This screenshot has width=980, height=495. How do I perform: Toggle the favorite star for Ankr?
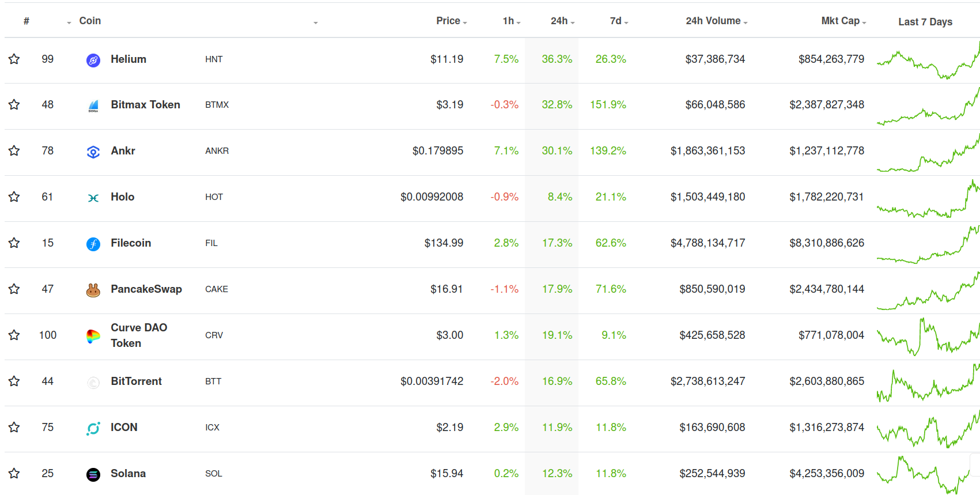pyautogui.click(x=14, y=150)
